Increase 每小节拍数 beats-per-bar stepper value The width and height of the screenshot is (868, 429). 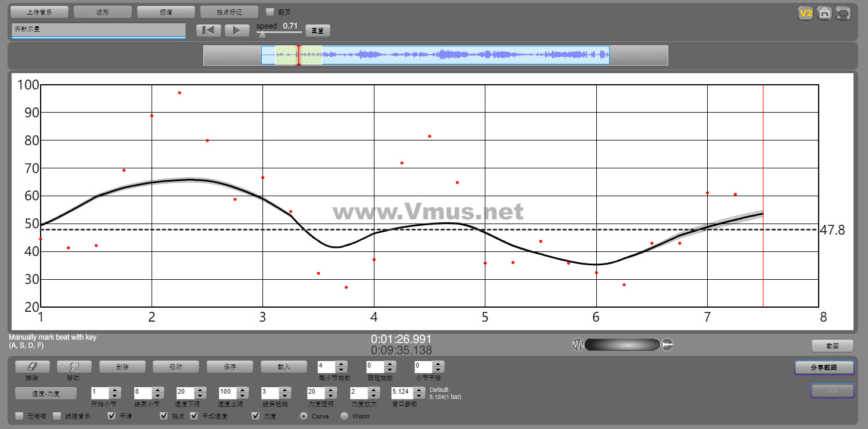[x=341, y=364]
